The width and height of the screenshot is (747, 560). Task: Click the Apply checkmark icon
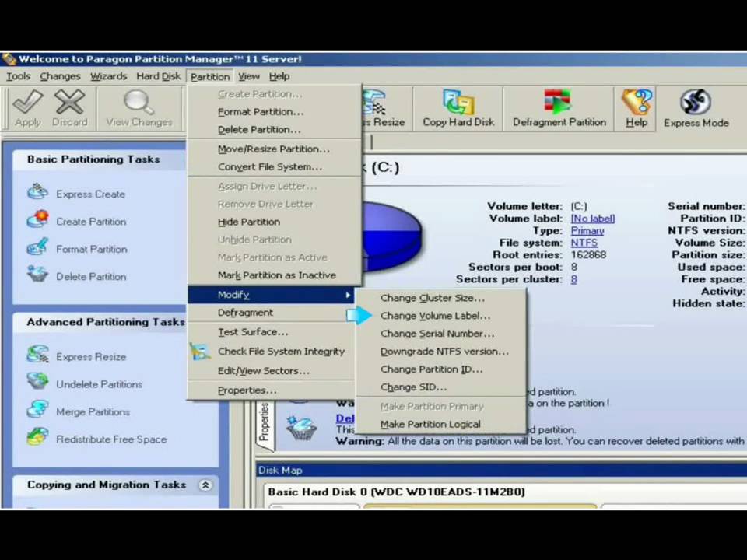click(28, 102)
